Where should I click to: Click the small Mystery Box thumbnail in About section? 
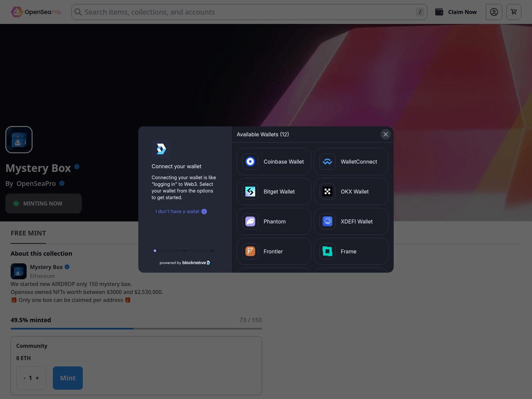[19, 271]
